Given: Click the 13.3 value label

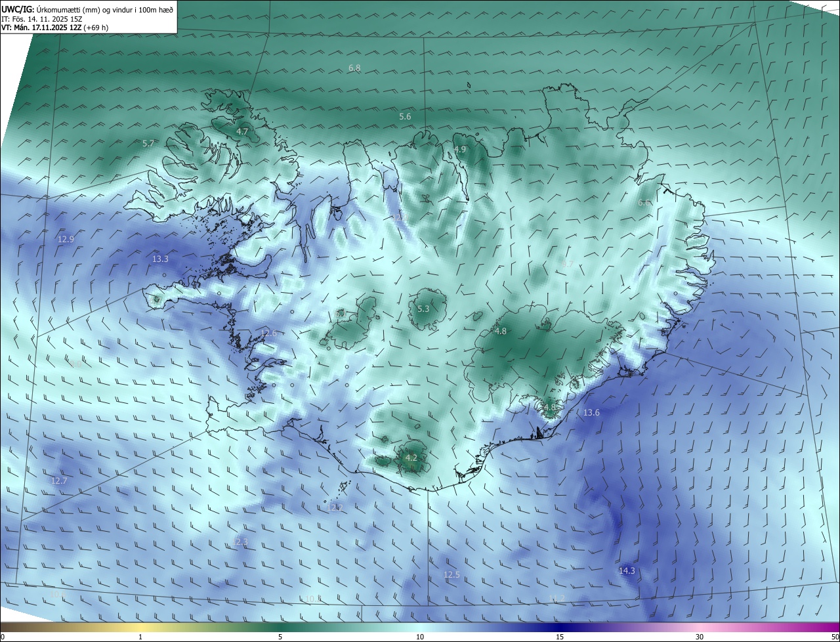Looking at the screenshot, I should pos(160,259).
